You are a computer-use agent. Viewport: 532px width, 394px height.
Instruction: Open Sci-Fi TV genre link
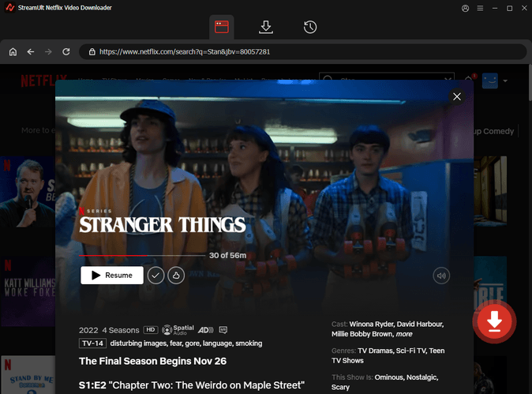[410, 351]
